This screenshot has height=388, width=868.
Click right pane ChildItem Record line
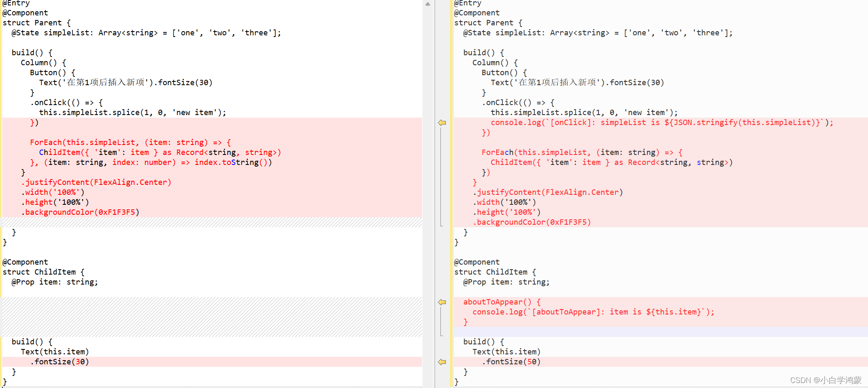[x=612, y=162]
